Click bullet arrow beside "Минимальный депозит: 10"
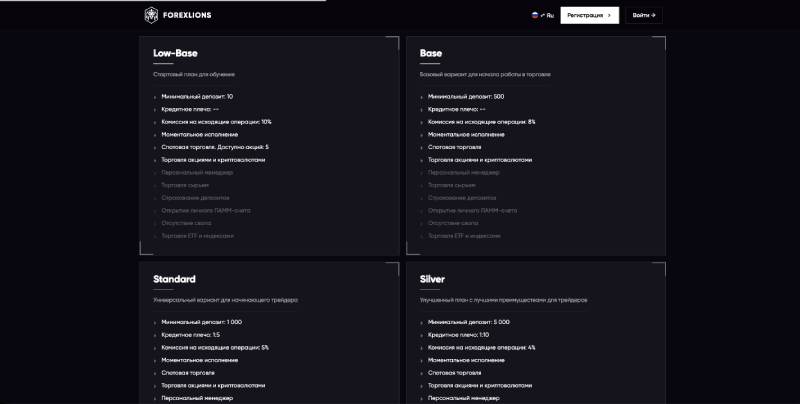The height and width of the screenshot is (404, 800). click(155, 97)
